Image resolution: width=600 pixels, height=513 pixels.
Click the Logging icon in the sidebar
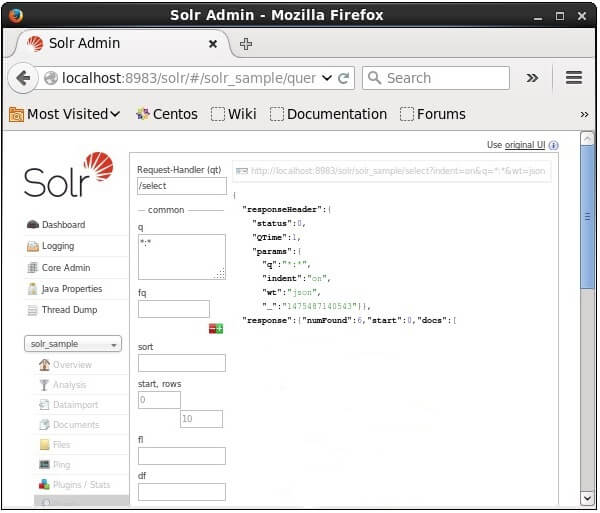coord(33,246)
